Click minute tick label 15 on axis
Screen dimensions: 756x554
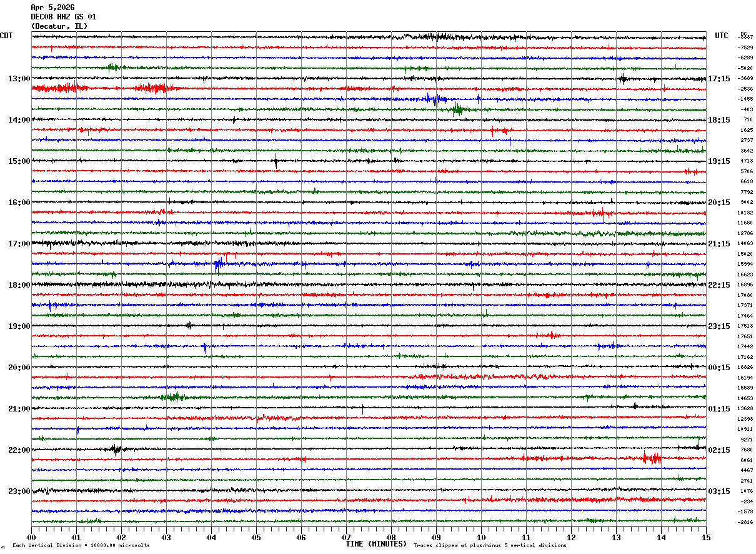(x=706, y=537)
